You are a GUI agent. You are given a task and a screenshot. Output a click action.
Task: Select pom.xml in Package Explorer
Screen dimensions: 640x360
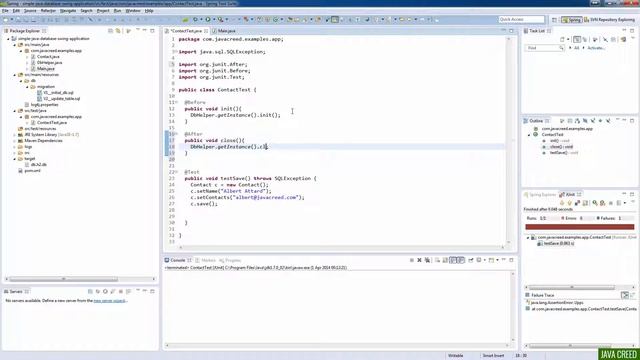(32, 171)
